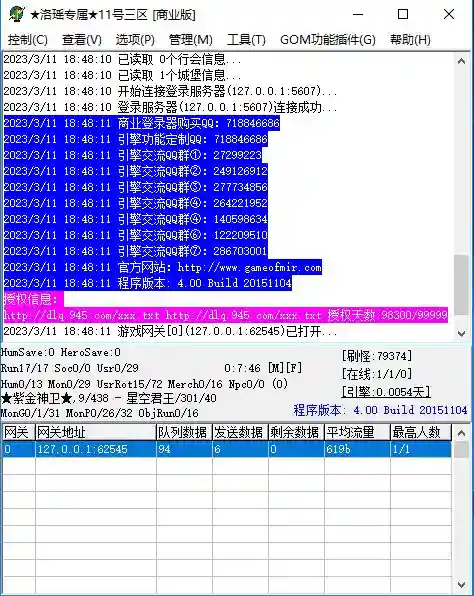
Task: Click the log line 已读取 1个城堡信息
Action: tap(122, 75)
